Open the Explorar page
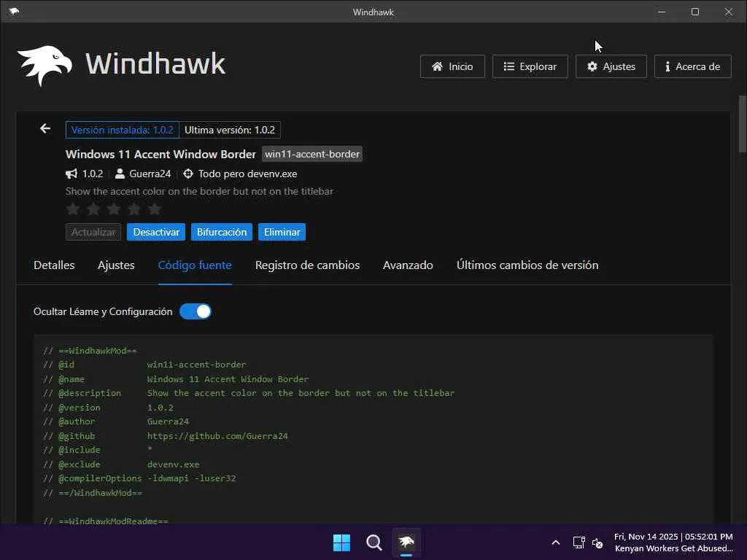This screenshot has width=747, height=560. (530, 66)
